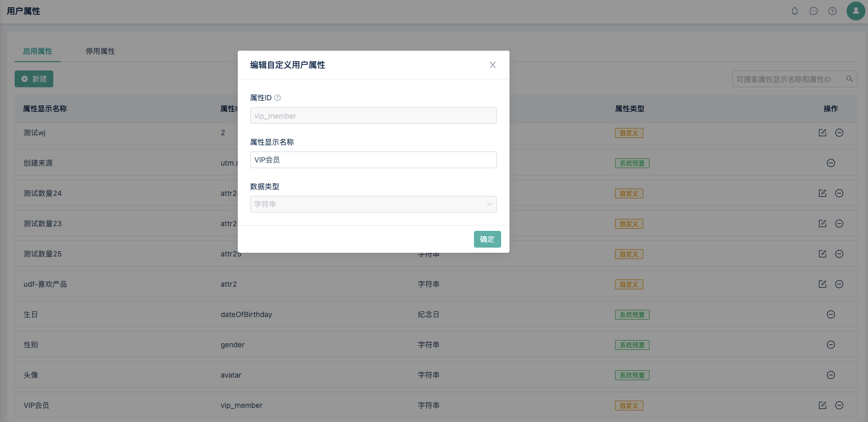Click the disable icon for 生日 row
The width and height of the screenshot is (868, 422).
[831, 314]
